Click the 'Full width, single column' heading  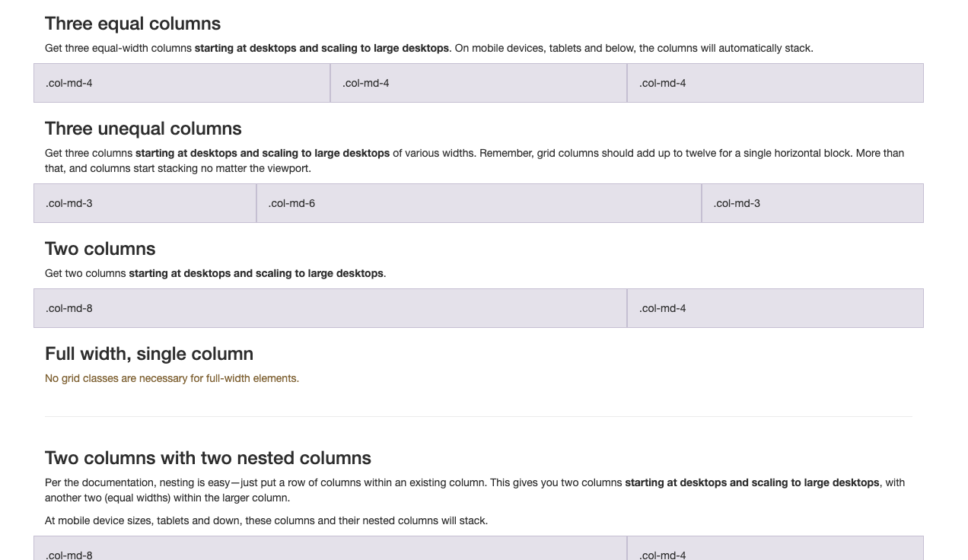pos(149,354)
